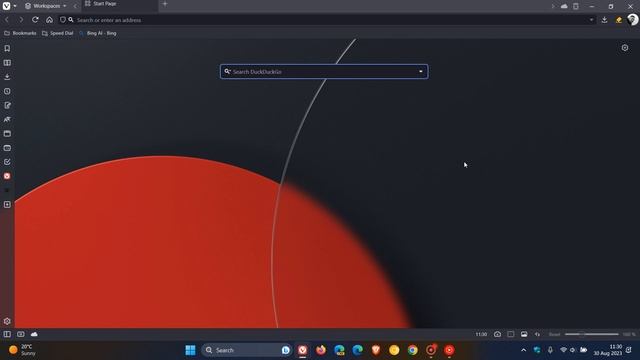
Task: Open the Bookmarks panel in the sidebar
Action: pos(7,49)
